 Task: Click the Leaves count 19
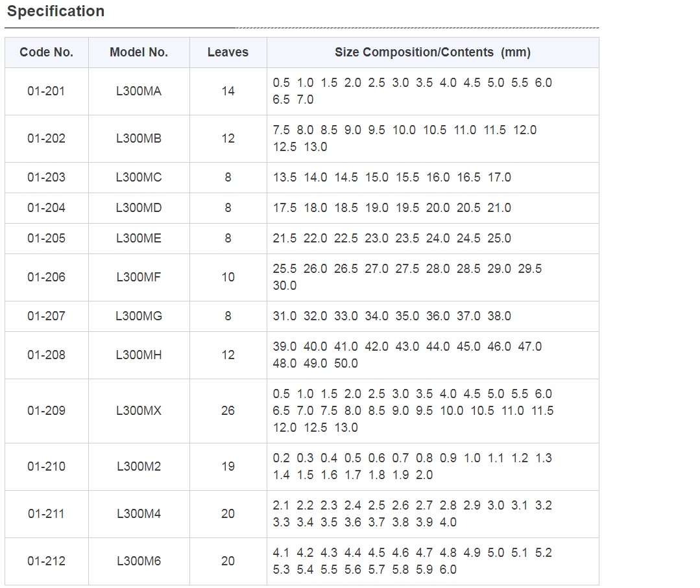[228, 467]
